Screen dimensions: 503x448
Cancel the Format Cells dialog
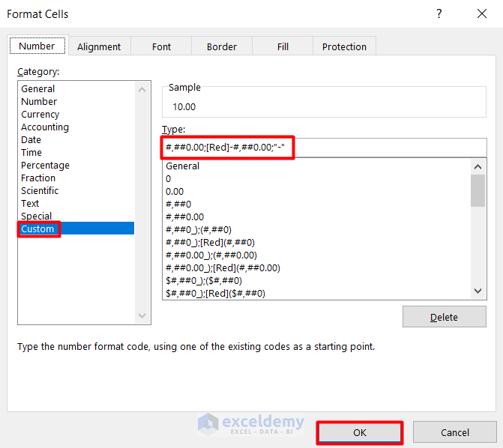[454, 432]
